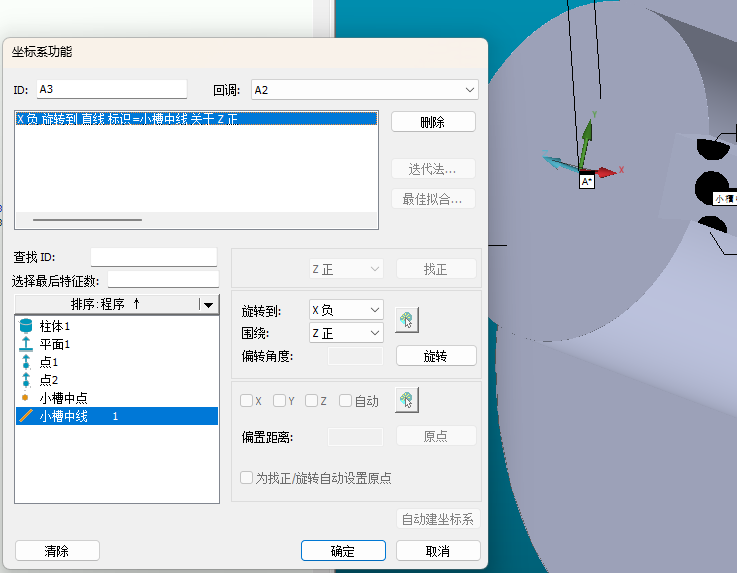Open the 围绕 dropdown showing Z 正
This screenshot has width=737, height=573.
[x=346, y=333]
